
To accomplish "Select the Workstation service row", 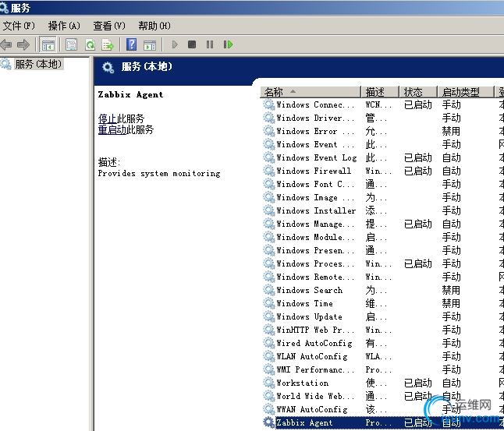I will pos(382,383).
